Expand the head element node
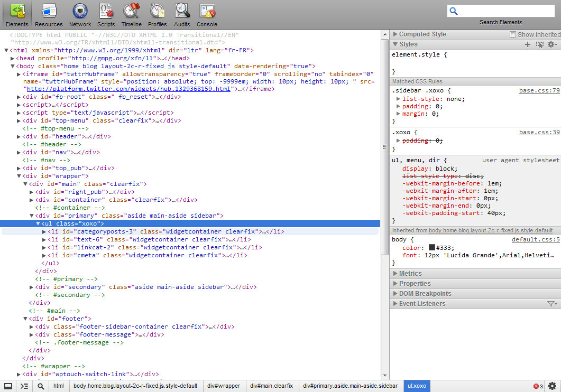The image size is (561, 392). click(x=13, y=58)
